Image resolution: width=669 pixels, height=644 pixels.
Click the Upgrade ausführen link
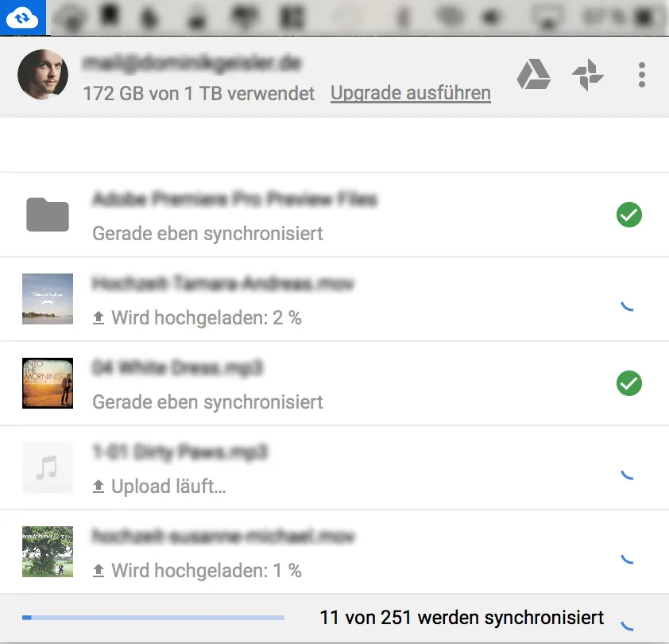411,94
